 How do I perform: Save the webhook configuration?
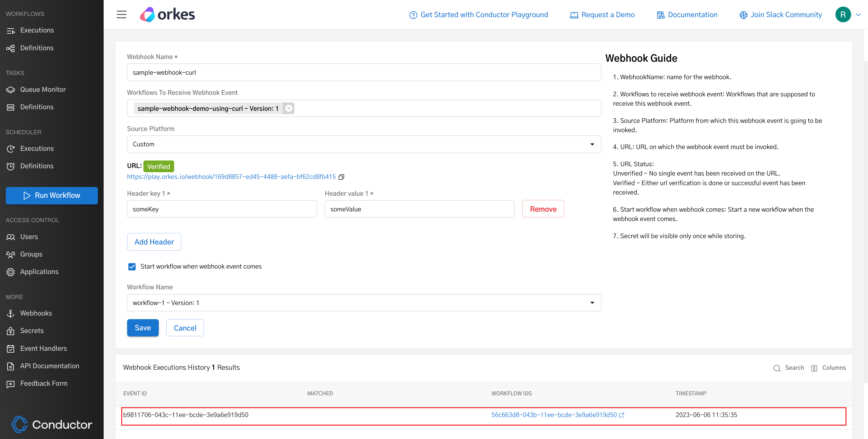coord(143,328)
